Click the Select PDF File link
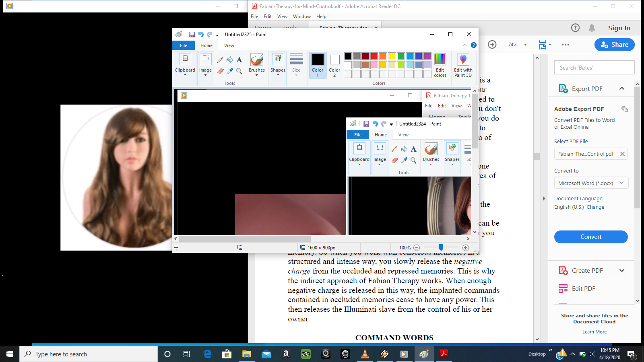 (x=571, y=142)
